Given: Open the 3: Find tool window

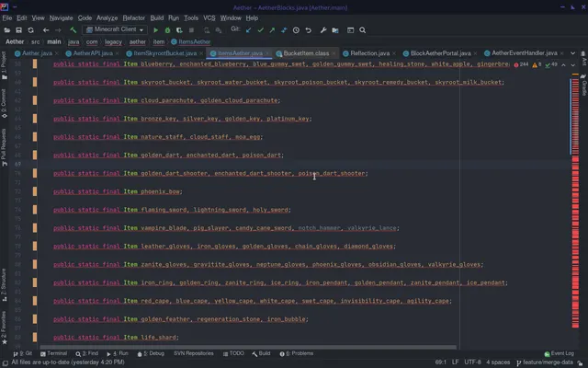Looking at the screenshot, I should tap(86, 353).
